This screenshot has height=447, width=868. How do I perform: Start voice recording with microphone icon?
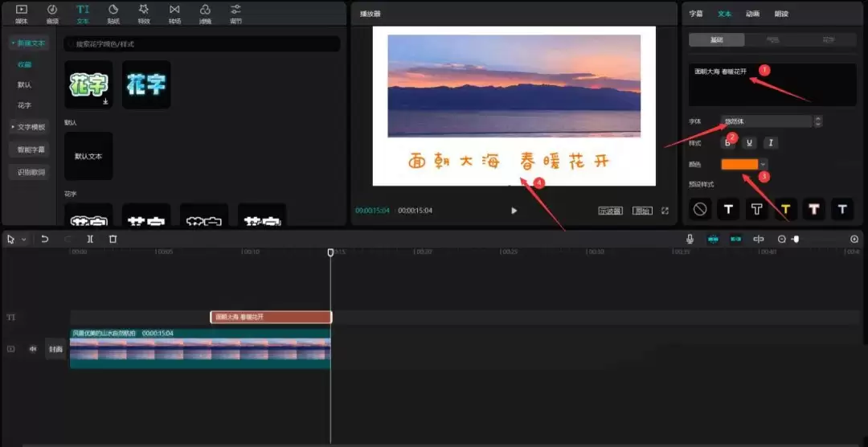point(690,240)
